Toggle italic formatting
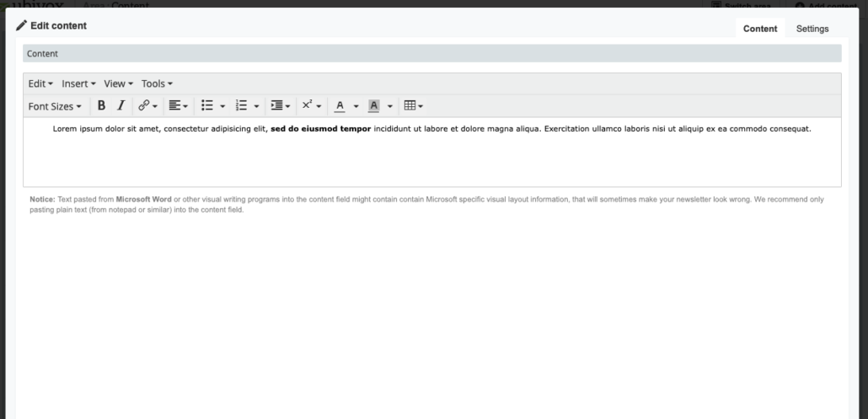The image size is (868, 419). 121,105
